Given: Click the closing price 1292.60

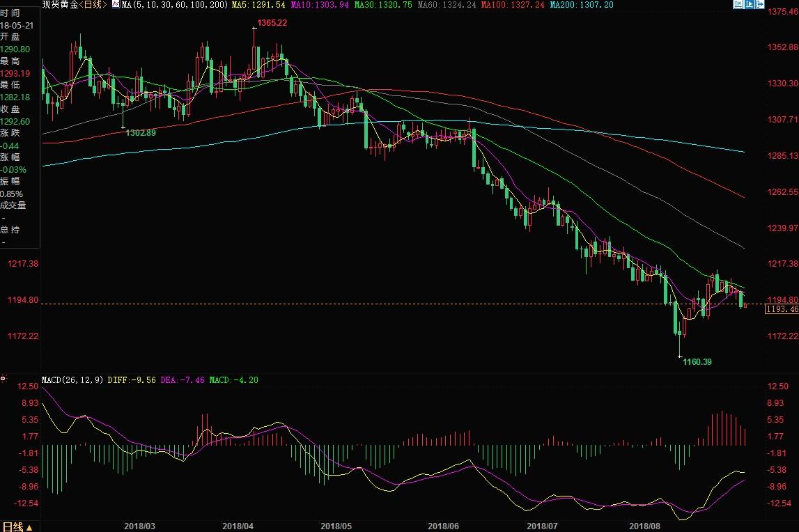Looking at the screenshot, I should 15,122.
